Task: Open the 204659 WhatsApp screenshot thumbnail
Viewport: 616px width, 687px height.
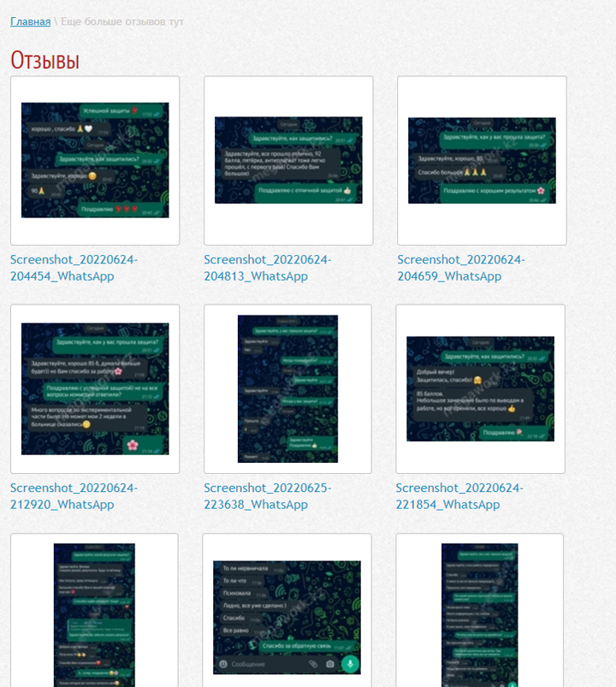Action: pos(482,160)
